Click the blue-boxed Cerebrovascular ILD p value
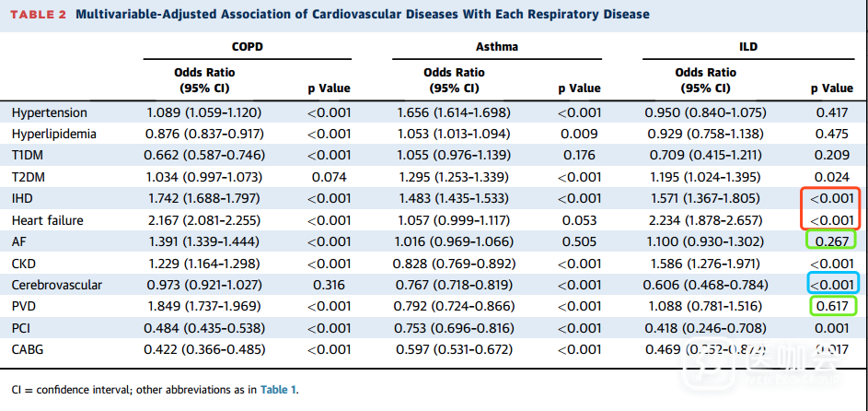868x411 pixels. [831, 285]
